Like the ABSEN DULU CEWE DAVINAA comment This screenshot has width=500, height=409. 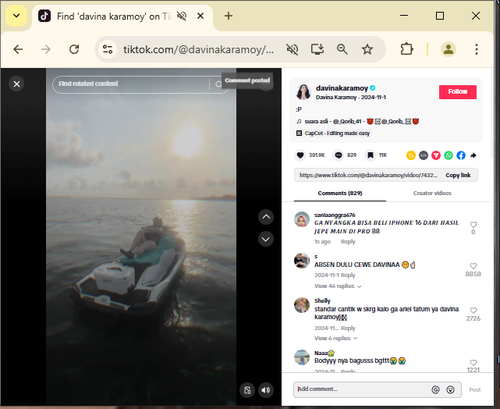coord(473,266)
